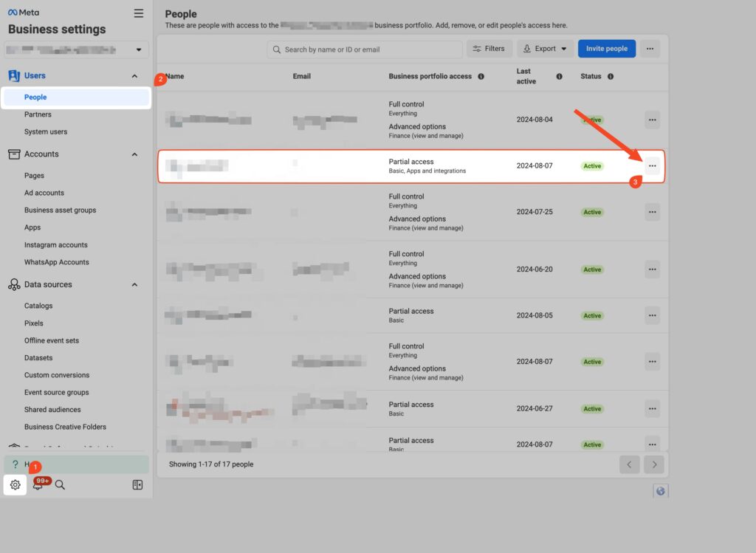
Task: Open Shared audiences
Action: tap(52, 410)
